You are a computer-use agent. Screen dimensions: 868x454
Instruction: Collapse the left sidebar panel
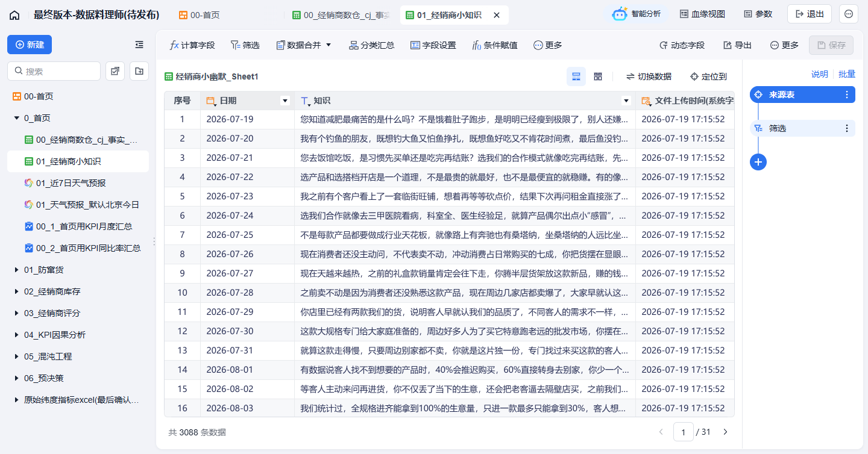click(139, 45)
